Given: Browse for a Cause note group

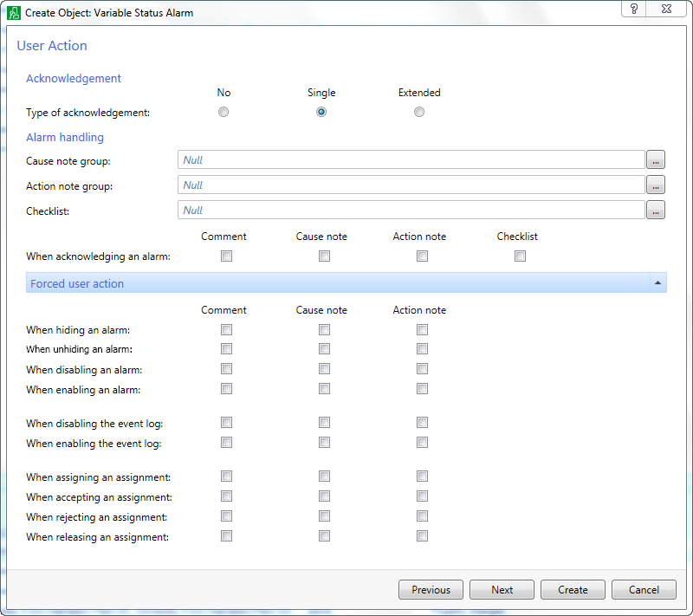Looking at the screenshot, I should [656, 159].
